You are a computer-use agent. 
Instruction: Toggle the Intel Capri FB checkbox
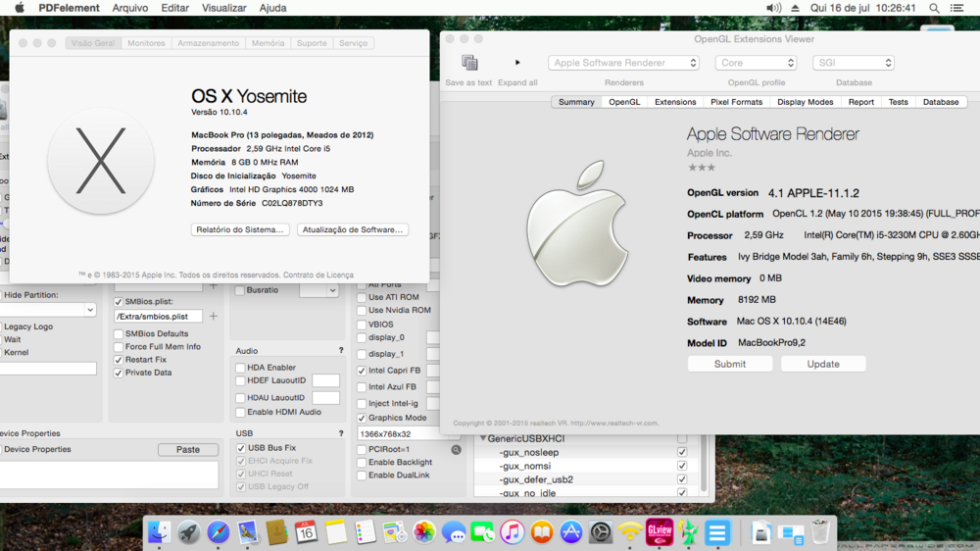362,371
